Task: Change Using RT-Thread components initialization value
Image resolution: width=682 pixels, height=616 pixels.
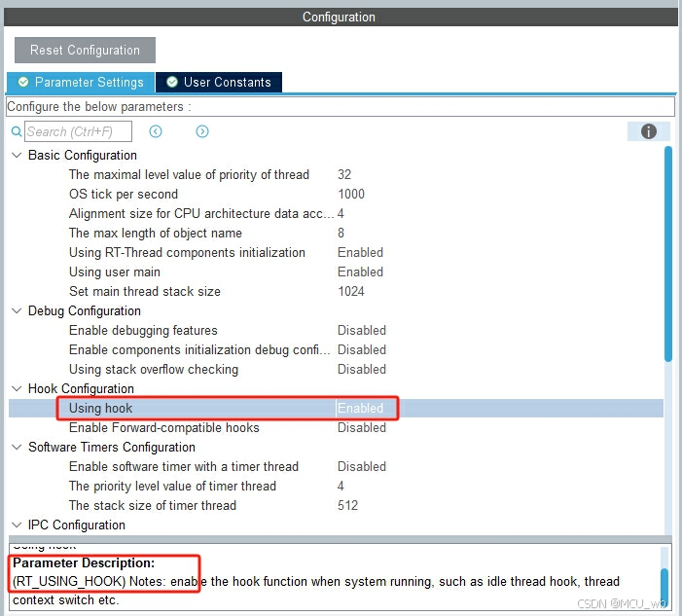Action: point(360,253)
